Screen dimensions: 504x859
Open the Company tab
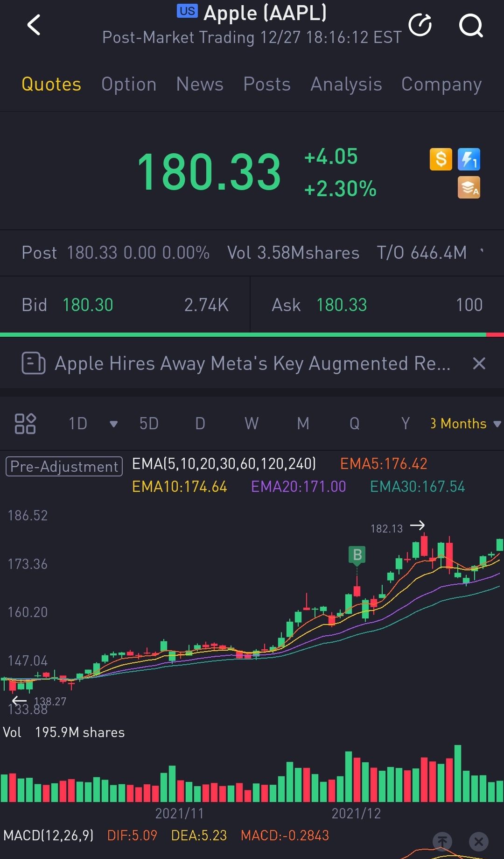click(x=441, y=85)
